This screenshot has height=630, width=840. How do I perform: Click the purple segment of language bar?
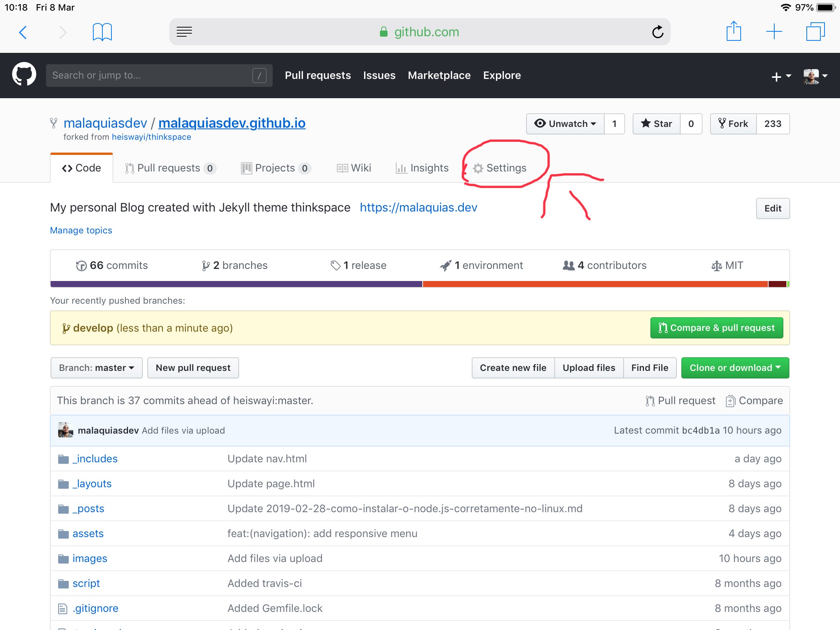(x=236, y=284)
